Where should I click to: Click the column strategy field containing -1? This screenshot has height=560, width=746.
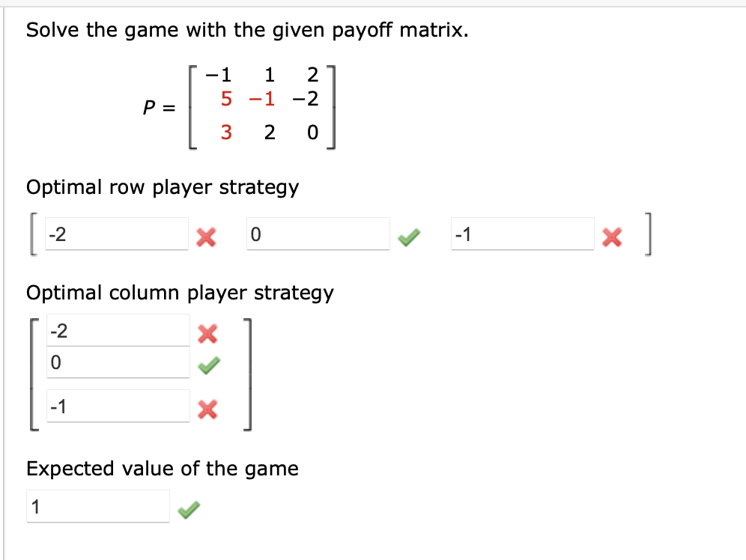116,406
